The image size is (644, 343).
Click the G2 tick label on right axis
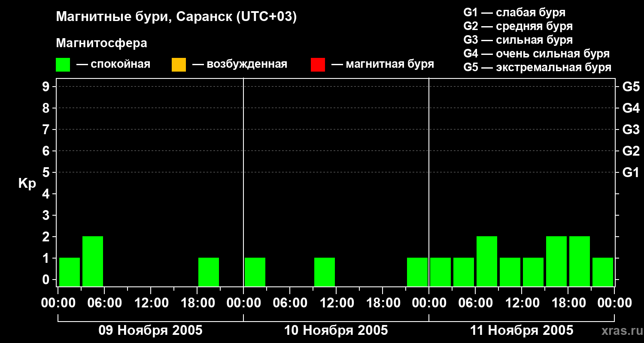click(x=631, y=151)
